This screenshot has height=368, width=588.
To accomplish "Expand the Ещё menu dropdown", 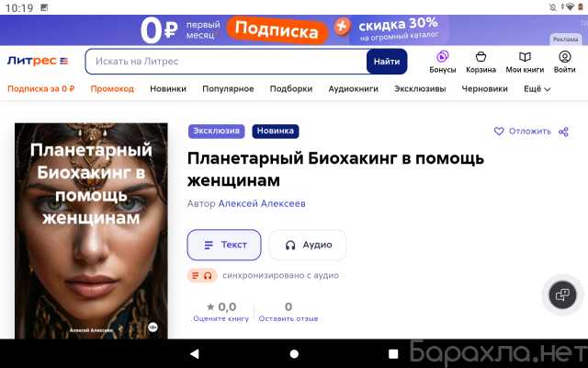I will tap(537, 89).
